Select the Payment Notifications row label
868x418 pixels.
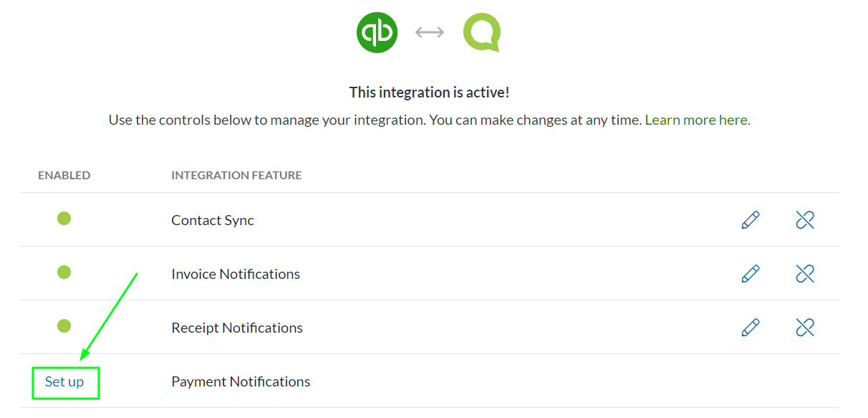pos(241,382)
